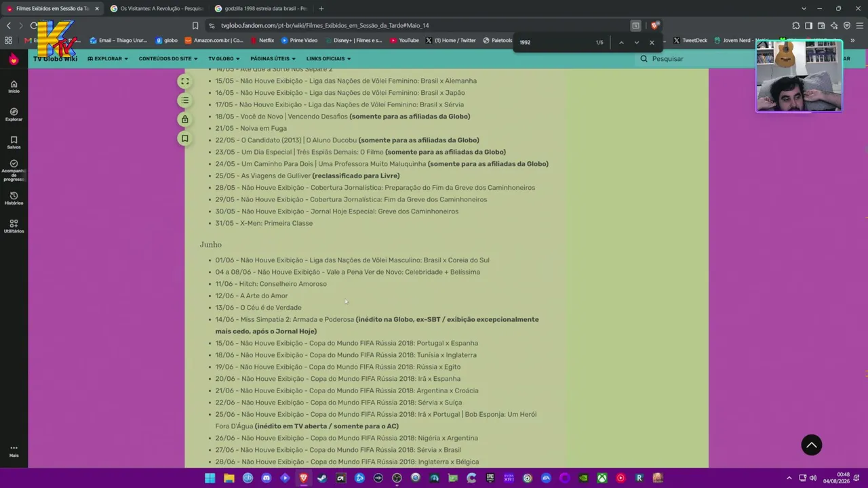Open the Salvos bookmark icon in sidebar
The image size is (868, 488).
(14, 142)
